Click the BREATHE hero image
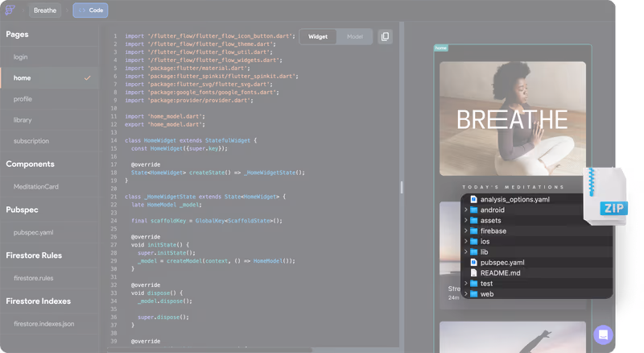Screen dimensions: 644x353 pyautogui.click(x=513, y=118)
